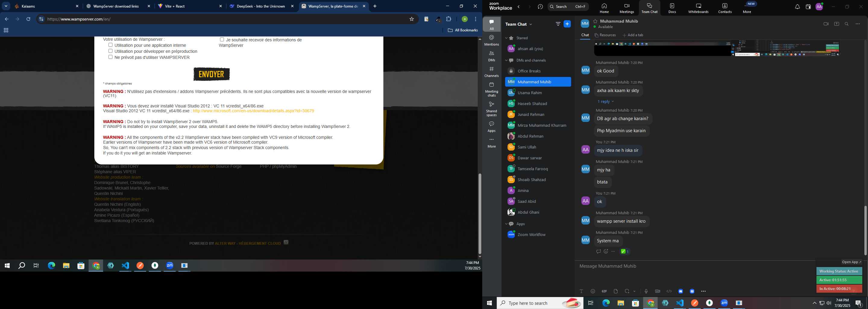Open shared screenshot thumbnail in chat
The width and height of the screenshot is (868, 309).
pyautogui.click(x=717, y=48)
